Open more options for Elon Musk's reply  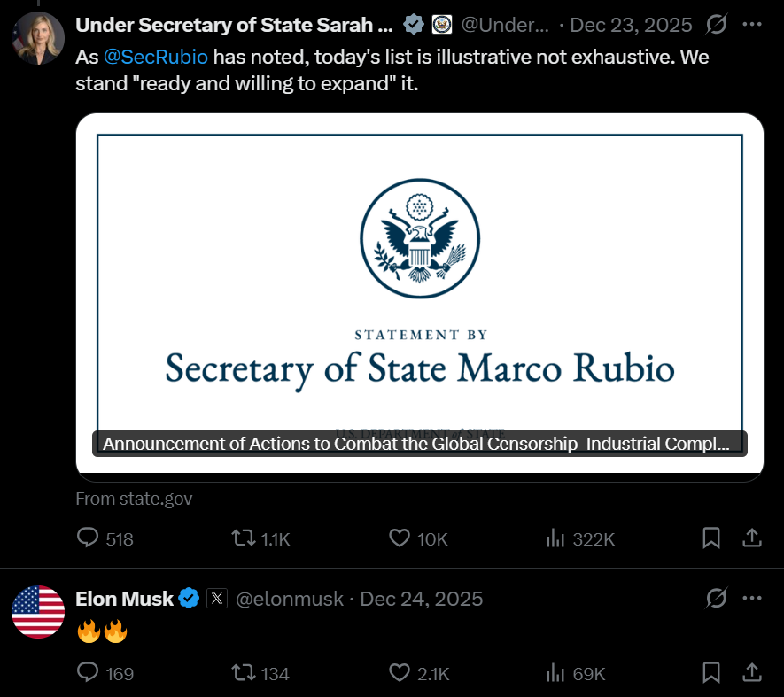click(x=751, y=600)
